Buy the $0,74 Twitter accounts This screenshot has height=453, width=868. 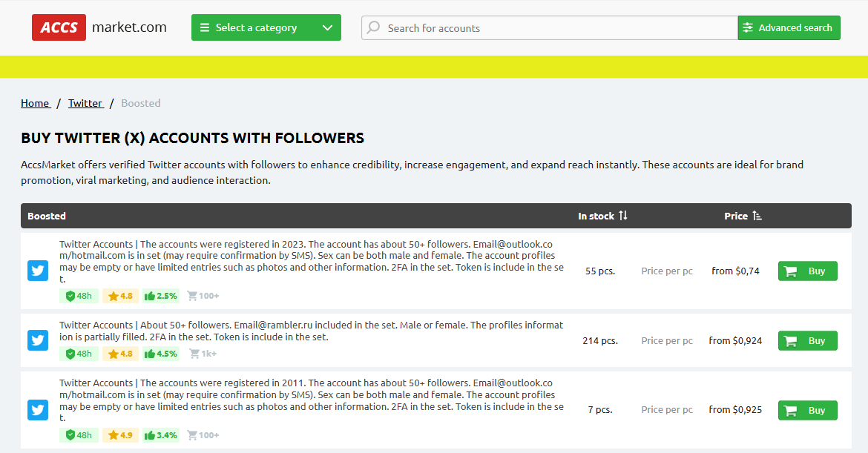click(x=808, y=271)
